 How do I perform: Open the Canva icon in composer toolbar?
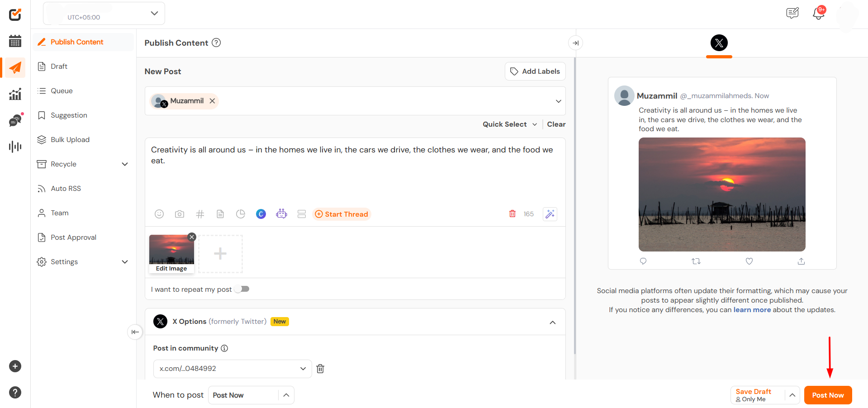click(x=261, y=214)
